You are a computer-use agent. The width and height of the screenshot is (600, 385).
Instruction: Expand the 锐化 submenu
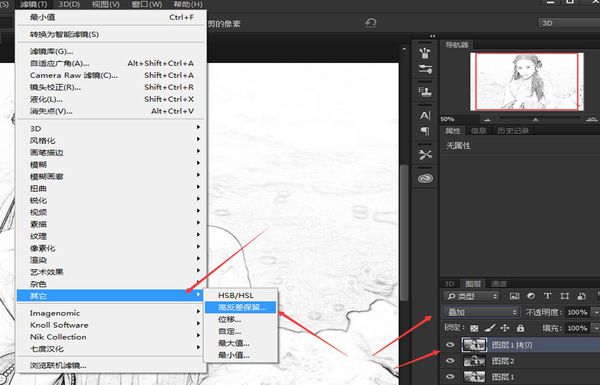[111, 200]
